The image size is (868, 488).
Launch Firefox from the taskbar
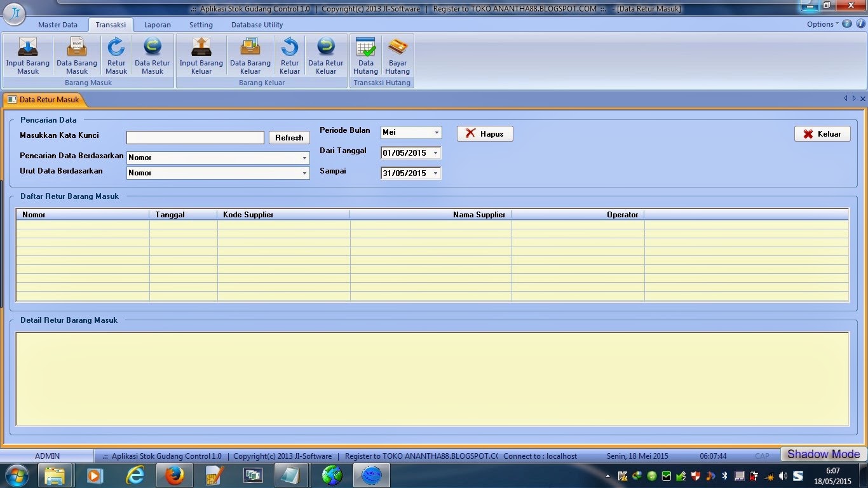point(174,475)
